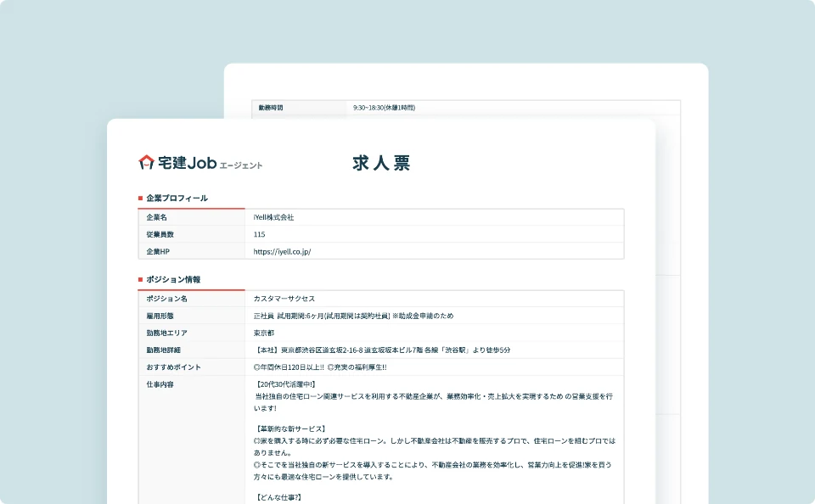Image resolution: width=815 pixels, height=504 pixels.
Task: Click the iYell株式会社 company name value
Action: pyautogui.click(x=273, y=217)
